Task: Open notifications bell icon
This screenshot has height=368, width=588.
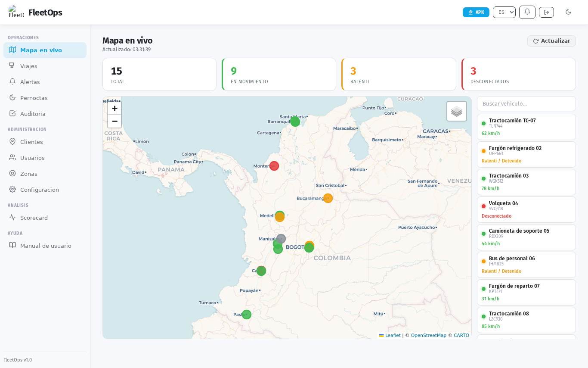Action: click(527, 12)
